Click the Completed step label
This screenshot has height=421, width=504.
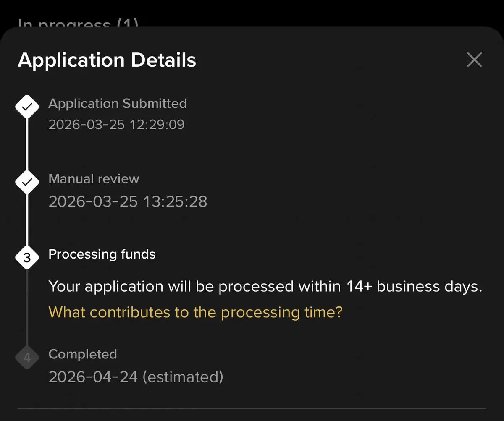click(83, 354)
